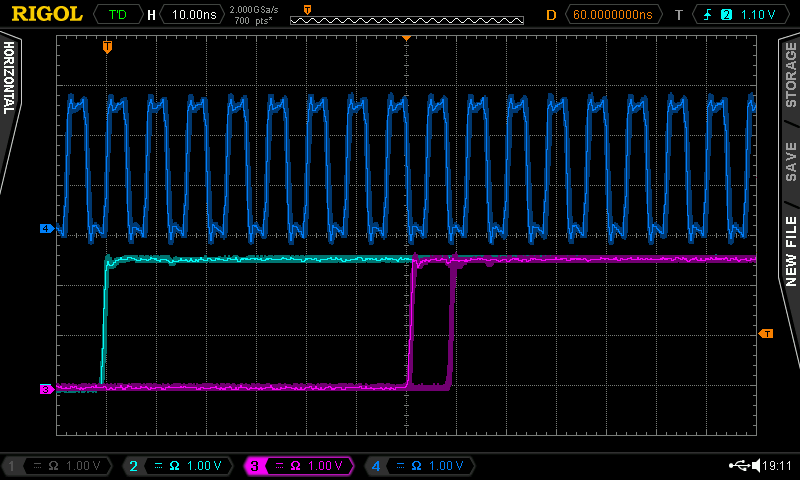
Task: Click the USB connection icon
Action: [x=740, y=466]
